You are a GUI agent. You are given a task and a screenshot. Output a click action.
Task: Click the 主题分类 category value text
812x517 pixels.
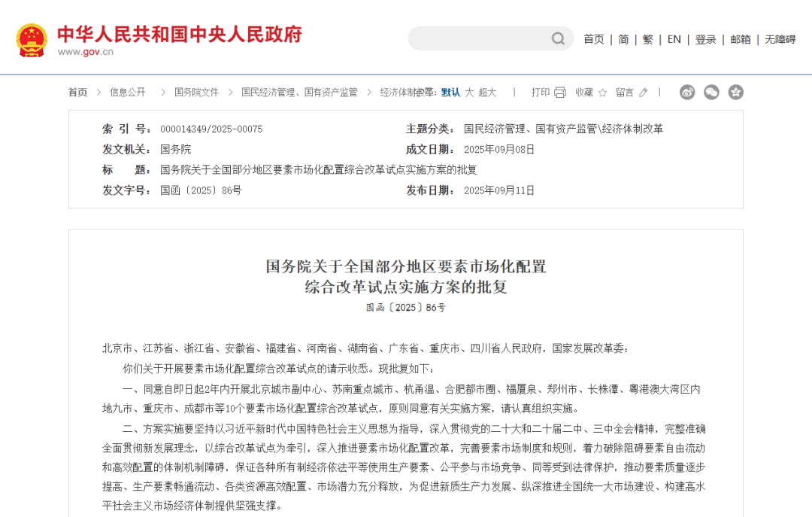pos(563,129)
